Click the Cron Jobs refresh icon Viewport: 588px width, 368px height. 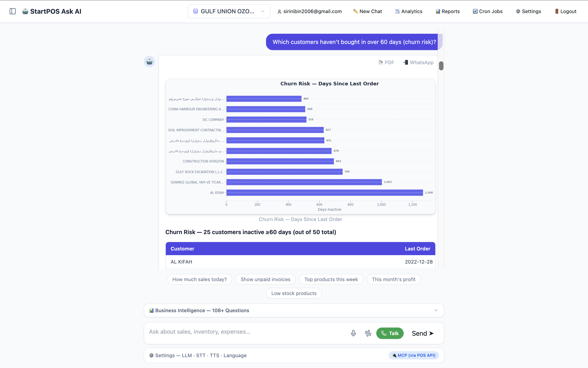click(x=475, y=11)
